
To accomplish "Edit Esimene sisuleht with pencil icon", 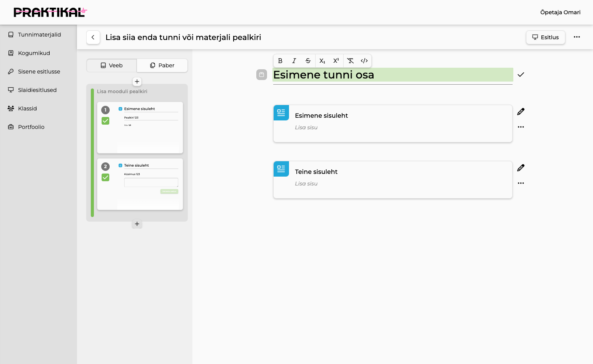I will pos(521,112).
